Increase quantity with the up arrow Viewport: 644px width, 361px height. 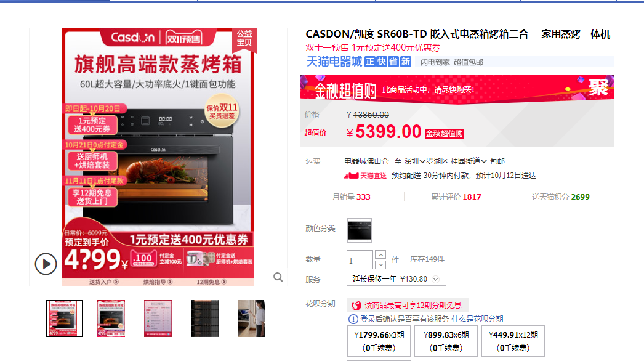(x=380, y=254)
